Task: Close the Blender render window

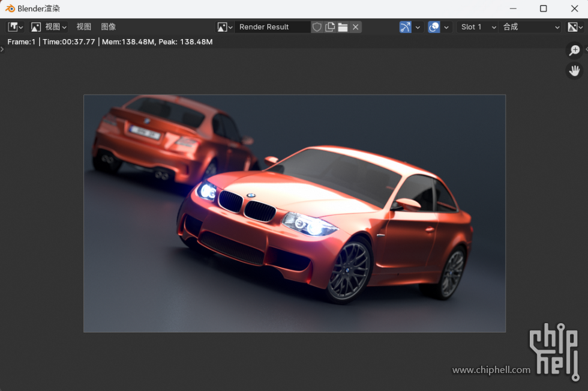Action: click(575, 8)
